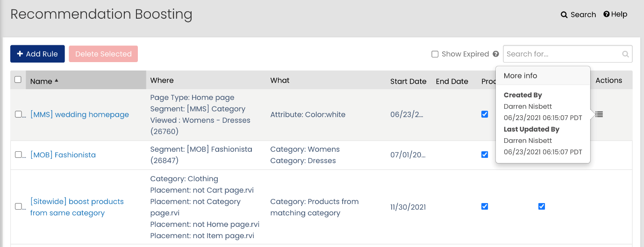
Task: Open the [MOB] Fashionista rule link
Action: point(63,155)
